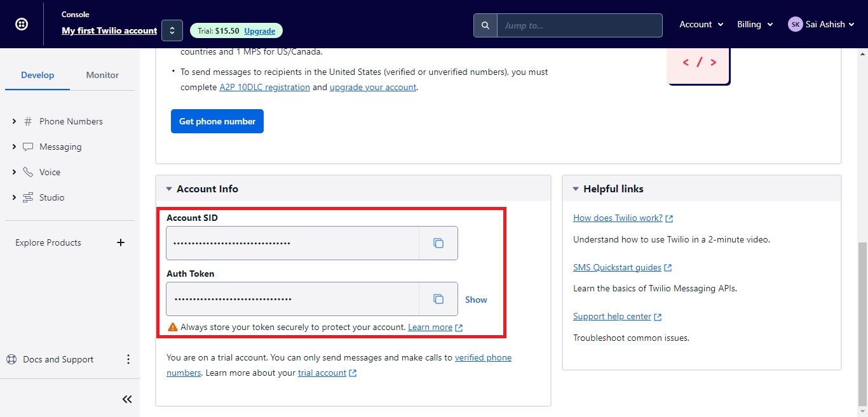868x417 pixels.
Task: Click the orange warning triangle icon
Action: [x=172, y=327]
